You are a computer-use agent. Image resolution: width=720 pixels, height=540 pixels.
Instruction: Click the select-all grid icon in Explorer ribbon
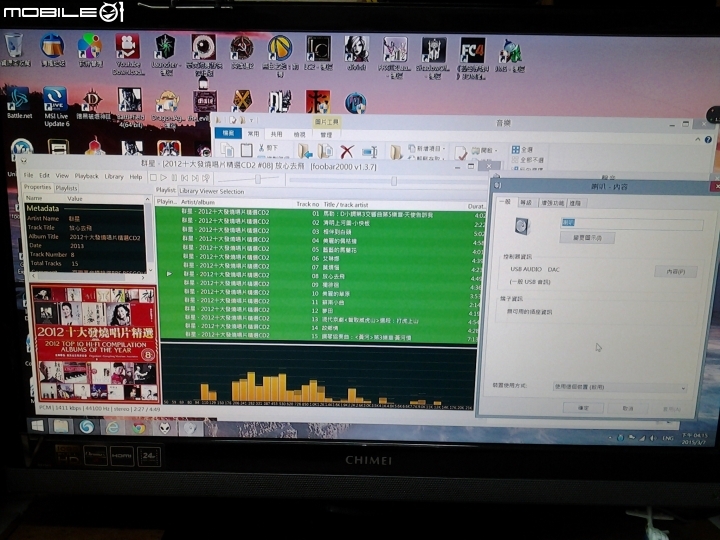516,150
